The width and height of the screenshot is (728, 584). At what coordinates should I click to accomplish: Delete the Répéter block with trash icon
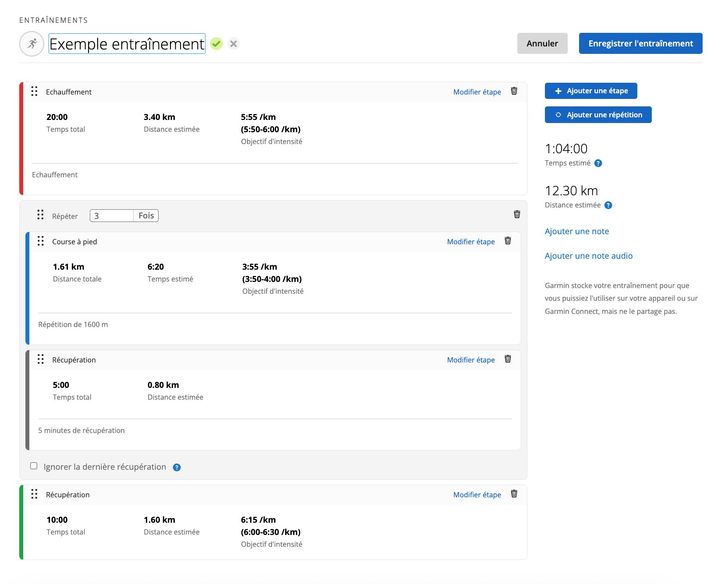[517, 215]
